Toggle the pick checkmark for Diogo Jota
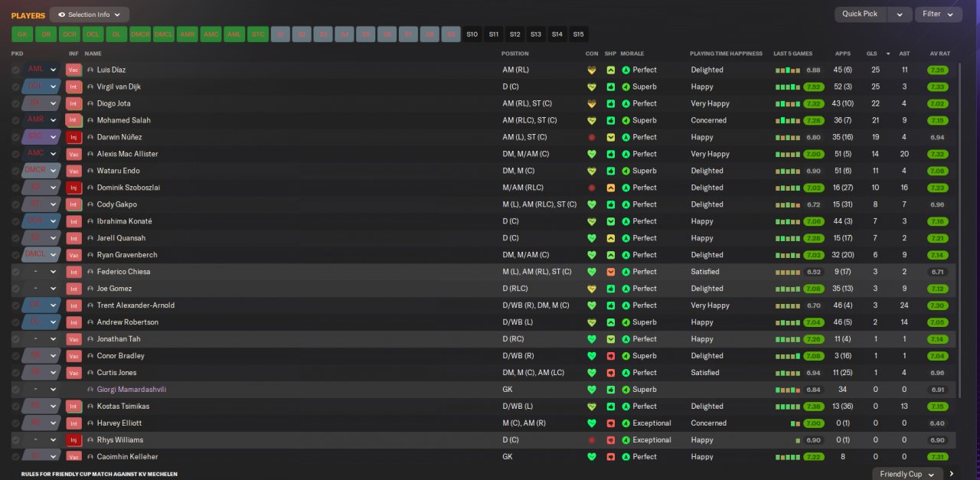Screen dimensions: 980x480 pyautogui.click(x=15, y=103)
